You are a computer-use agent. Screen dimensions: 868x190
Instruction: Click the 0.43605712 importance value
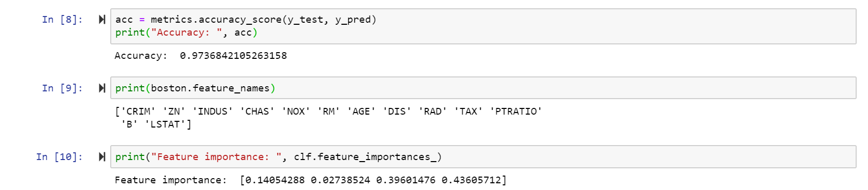point(471,180)
